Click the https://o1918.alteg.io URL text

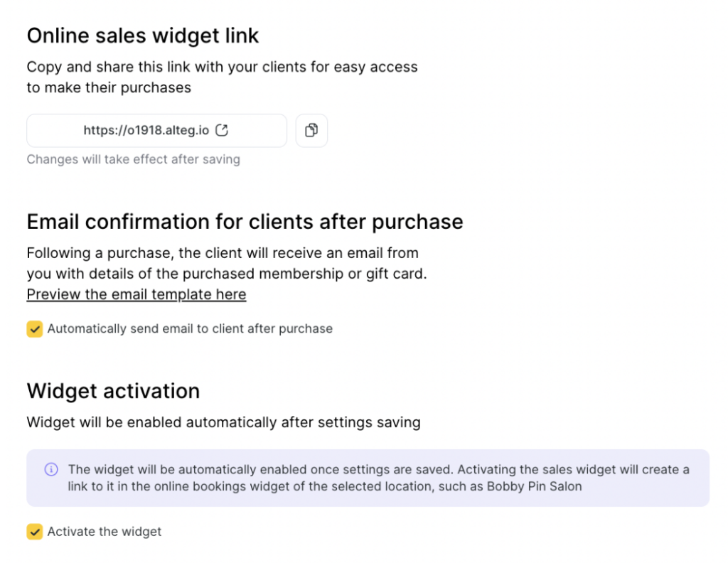(x=146, y=131)
